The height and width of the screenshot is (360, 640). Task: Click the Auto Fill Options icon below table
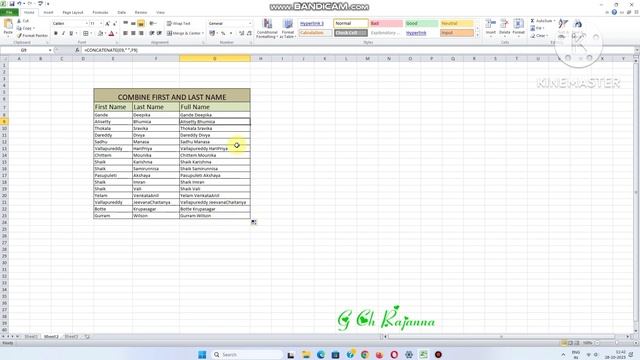(253, 222)
